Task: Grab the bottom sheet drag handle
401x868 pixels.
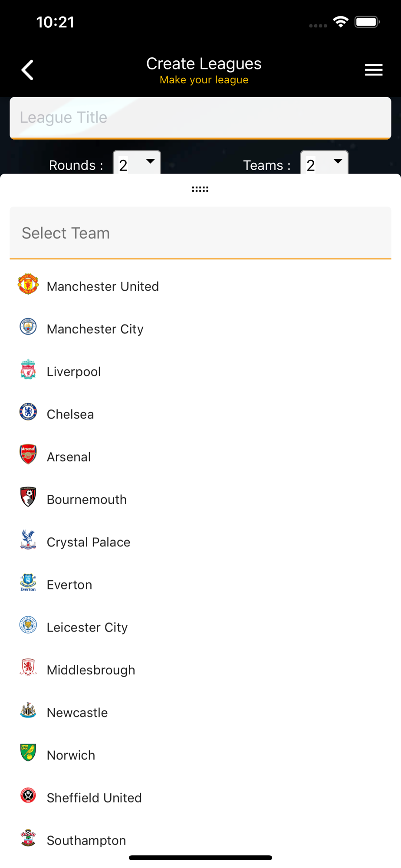Action: pyautogui.click(x=200, y=189)
